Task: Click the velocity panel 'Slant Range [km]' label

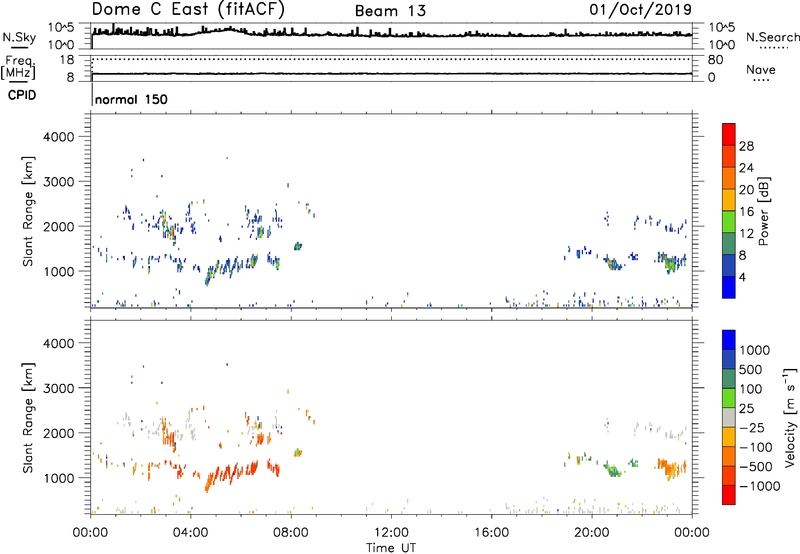Action: (x=28, y=417)
